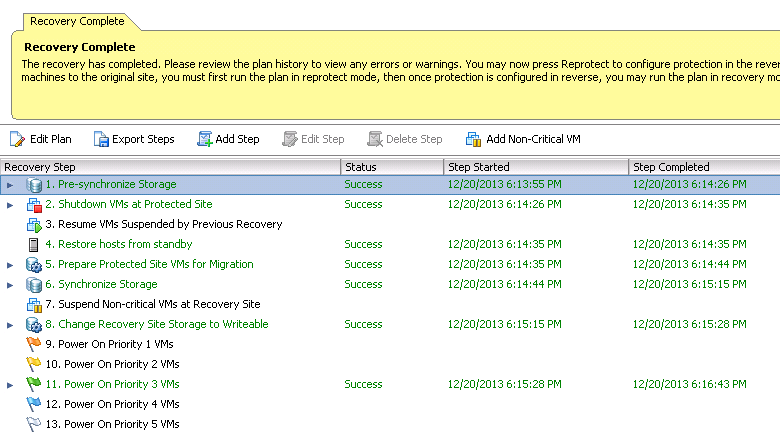Click the Export Steps icon
This screenshot has height=432, width=780.
click(x=101, y=139)
